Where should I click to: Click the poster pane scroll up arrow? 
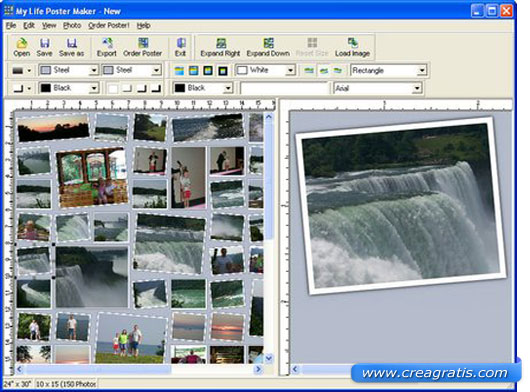tap(269, 117)
